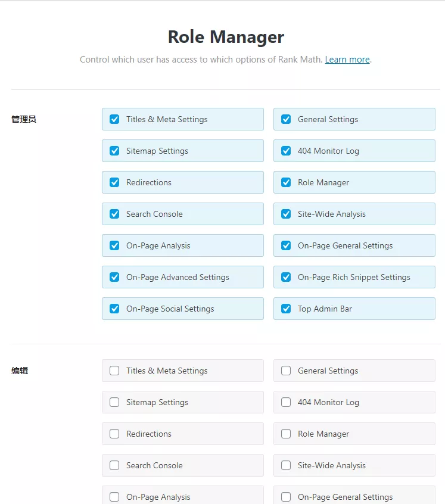Uncheck administrator Titles & Meta Settings
The height and width of the screenshot is (504, 445).
tap(114, 119)
